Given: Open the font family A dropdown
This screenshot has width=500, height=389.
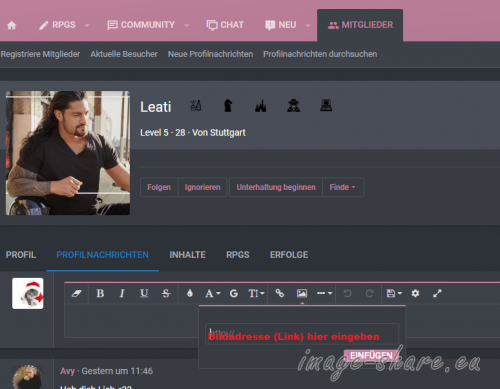Looking at the screenshot, I should tap(212, 293).
